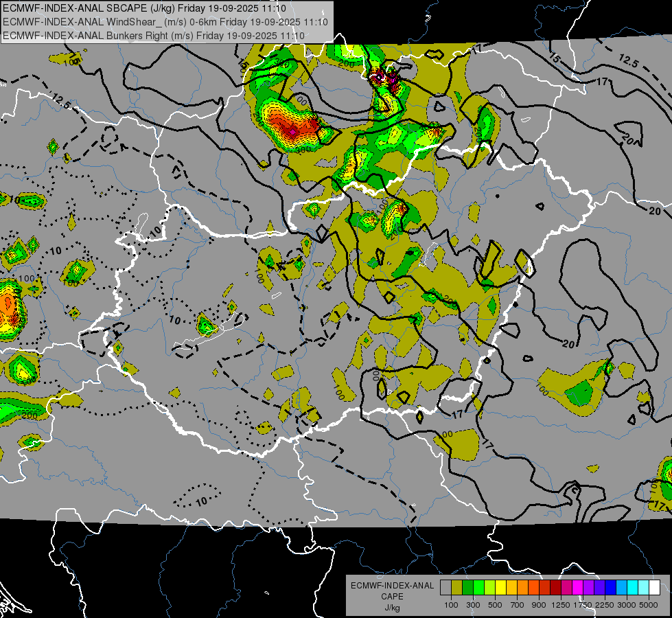Click the legend tick label 1750
The width and height of the screenshot is (672, 618).
coord(583,605)
